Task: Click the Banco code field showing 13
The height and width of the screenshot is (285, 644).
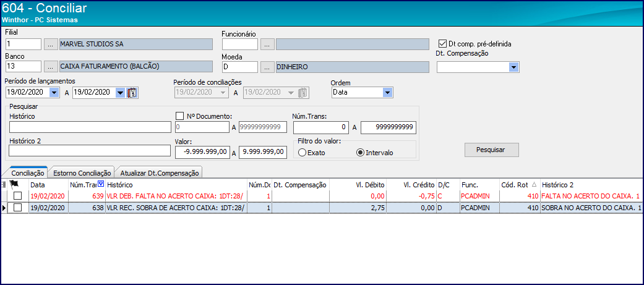Action: (24, 67)
